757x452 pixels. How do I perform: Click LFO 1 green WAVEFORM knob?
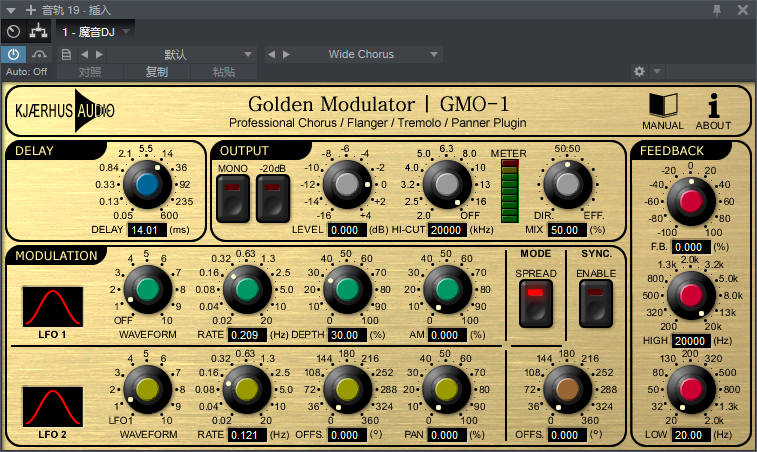[147, 289]
